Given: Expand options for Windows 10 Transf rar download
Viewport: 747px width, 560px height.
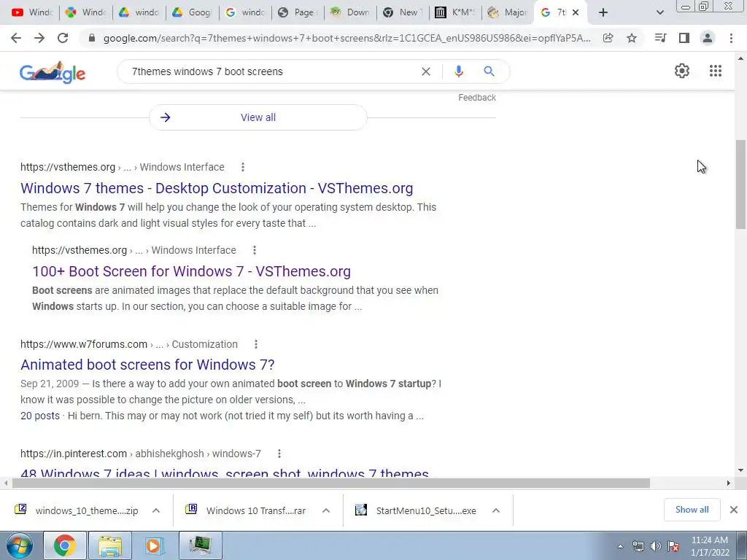Looking at the screenshot, I should (x=326, y=510).
